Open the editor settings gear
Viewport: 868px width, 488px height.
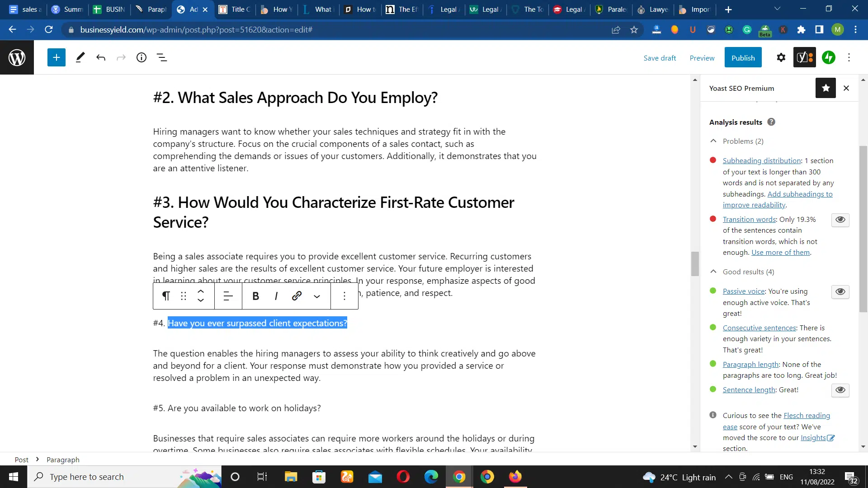pos(781,57)
